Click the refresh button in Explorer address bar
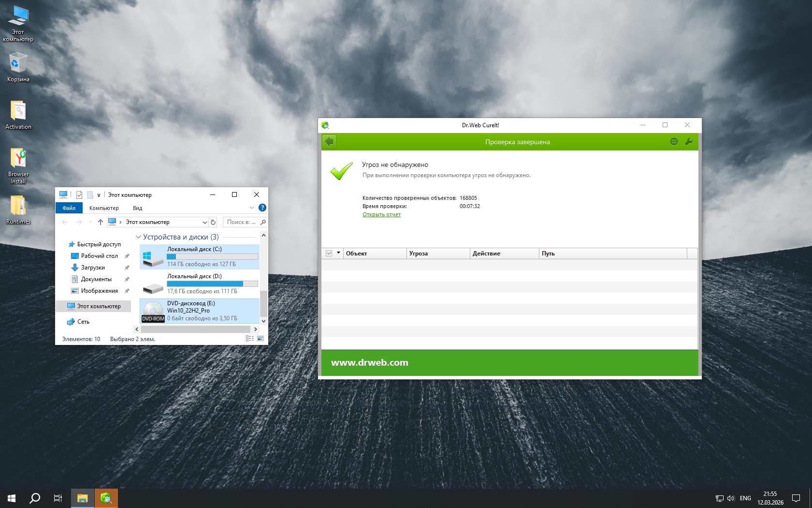 213,222
